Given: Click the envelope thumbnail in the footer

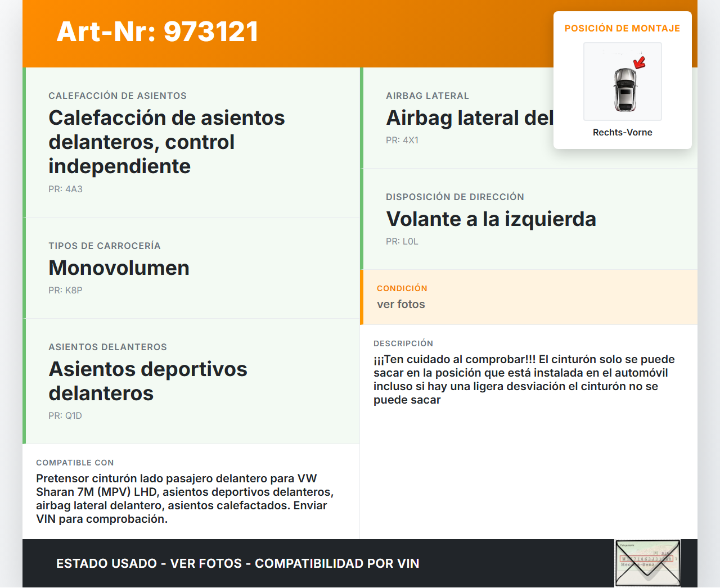Looking at the screenshot, I should [647, 563].
